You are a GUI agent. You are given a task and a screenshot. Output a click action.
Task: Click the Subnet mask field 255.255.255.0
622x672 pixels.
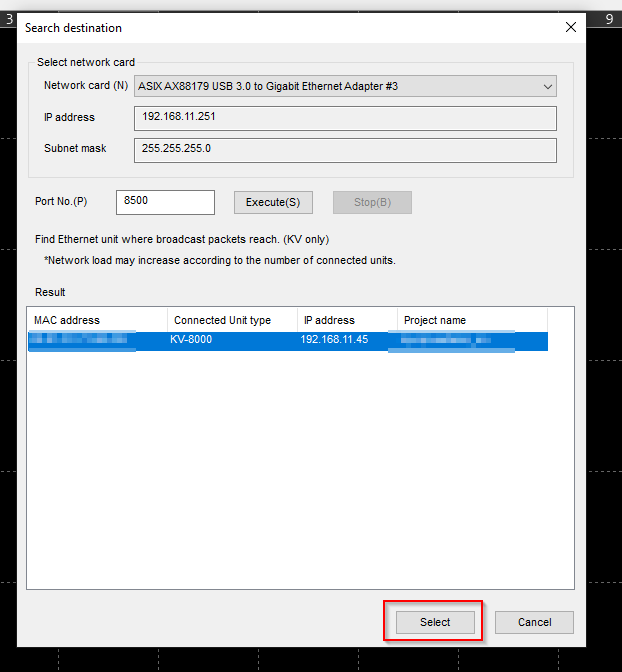(x=345, y=150)
